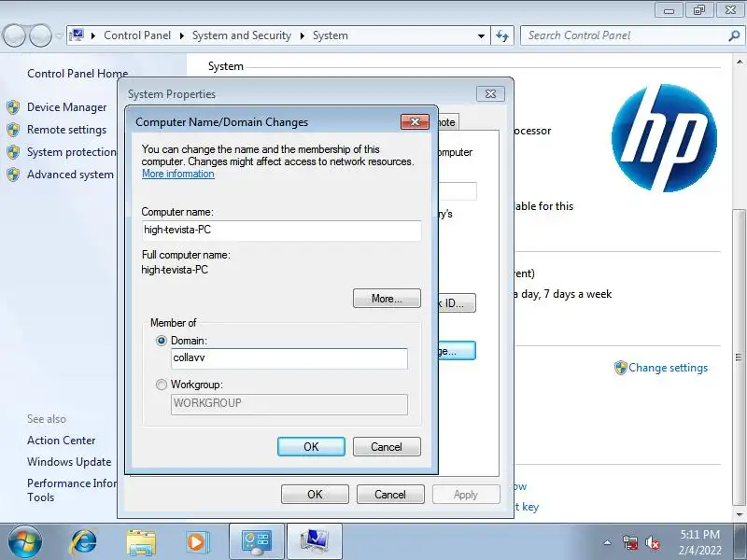Open Windows Explorer folder taskbar icon

pyautogui.click(x=141, y=542)
